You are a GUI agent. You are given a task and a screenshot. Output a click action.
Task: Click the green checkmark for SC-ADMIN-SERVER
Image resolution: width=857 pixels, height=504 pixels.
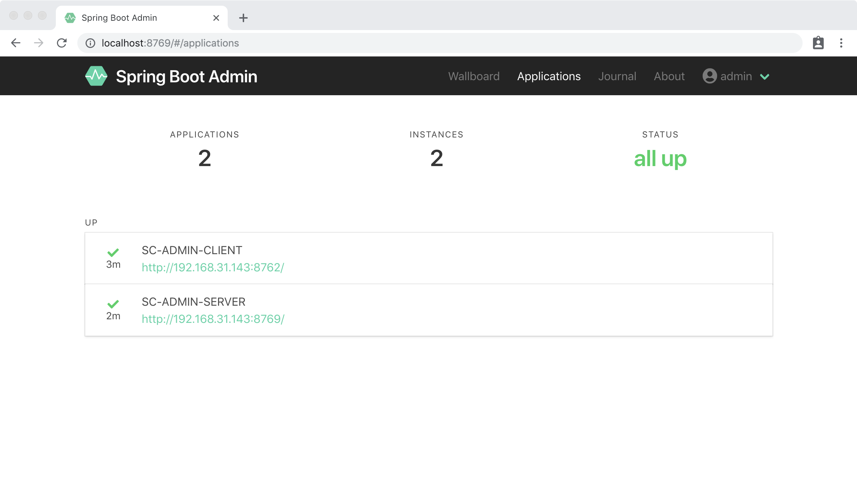[113, 304]
